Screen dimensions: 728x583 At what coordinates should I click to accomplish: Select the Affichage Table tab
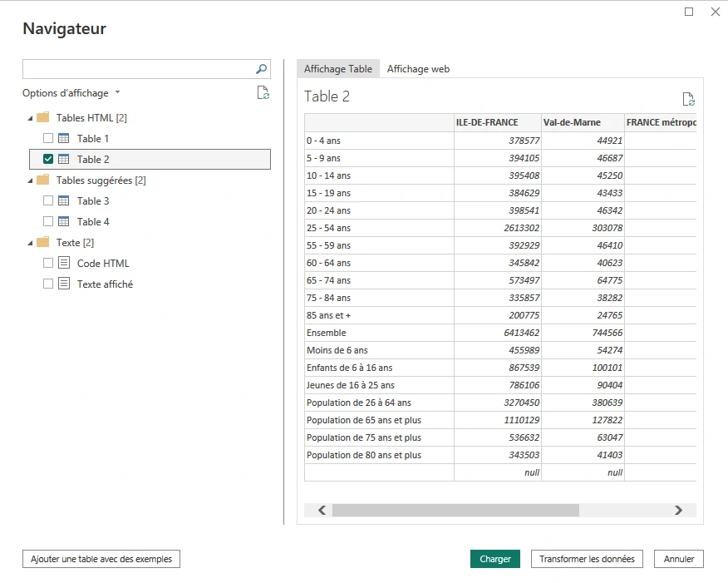pos(337,69)
